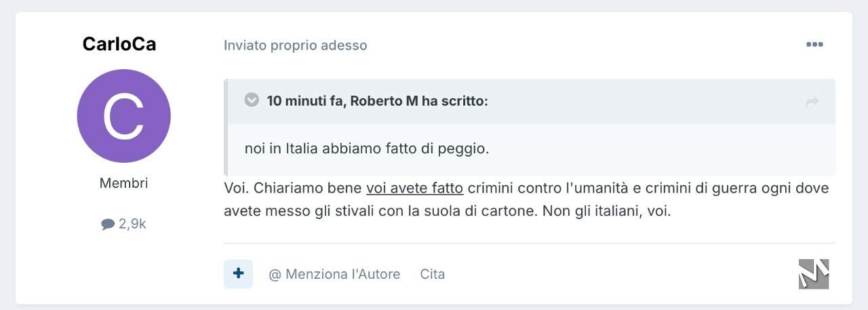
Task: Click the speech bubble post count icon
Action: click(108, 224)
